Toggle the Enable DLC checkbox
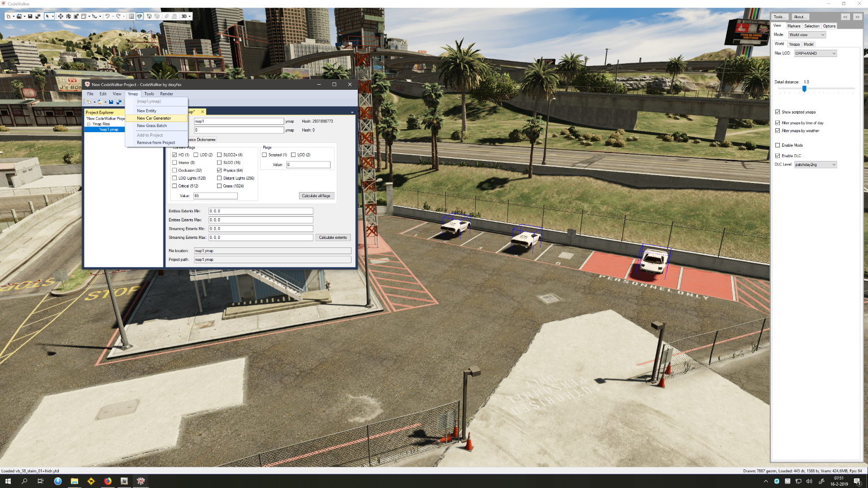 pyautogui.click(x=778, y=155)
